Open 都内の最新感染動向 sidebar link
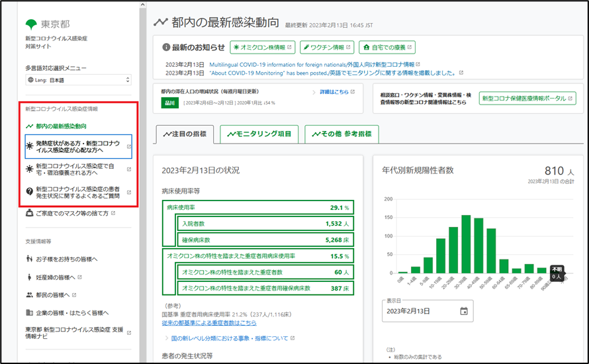The height and width of the screenshot is (364, 589). (61, 126)
